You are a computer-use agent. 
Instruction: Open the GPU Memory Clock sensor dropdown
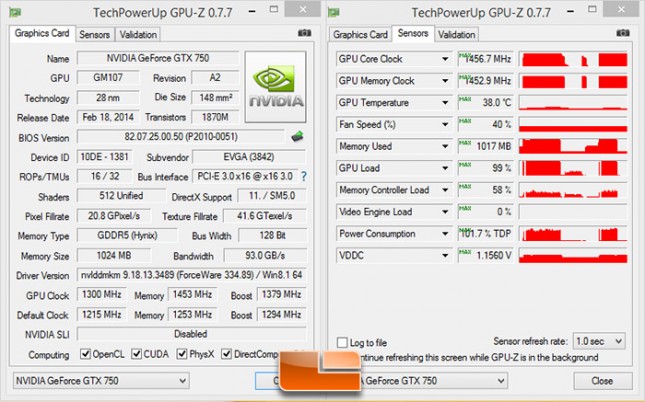coord(445,81)
